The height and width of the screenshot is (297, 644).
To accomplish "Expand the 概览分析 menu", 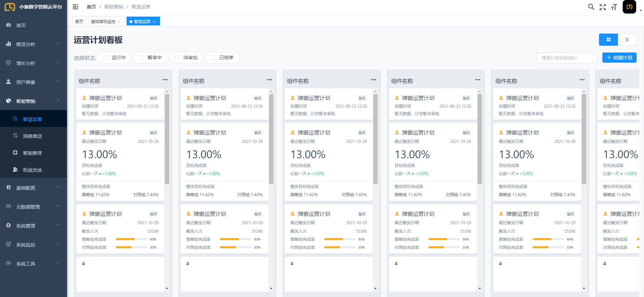I will [58, 44].
